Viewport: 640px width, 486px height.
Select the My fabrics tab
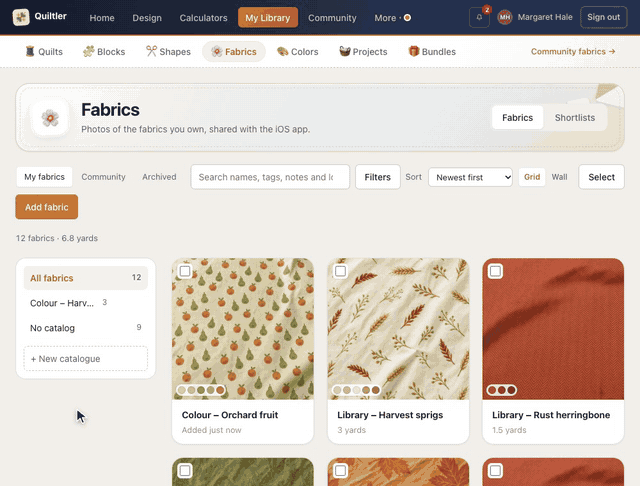[44, 177]
